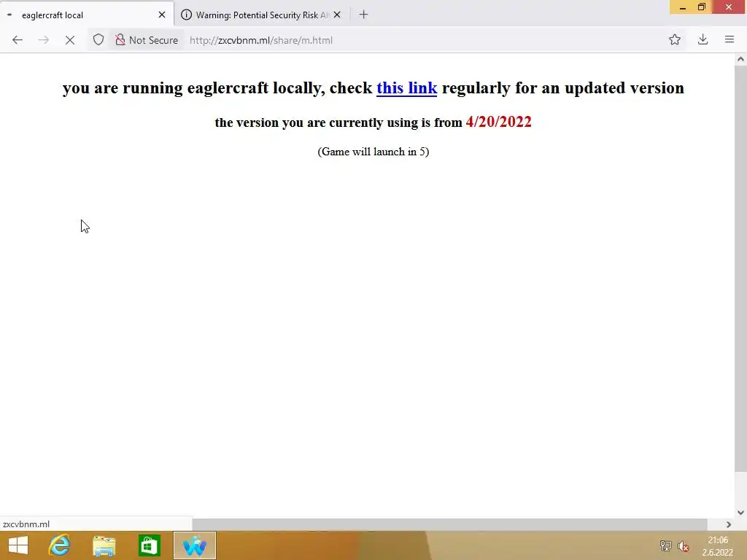Show the Not Secure connection info
The height and width of the screenshot is (560, 747).
146,40
